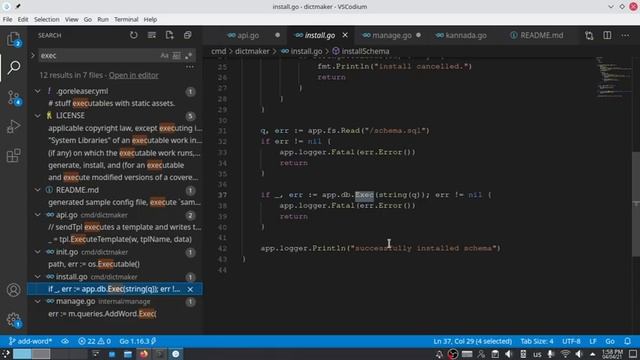Open the notifications bell in status bar
The height and width of the screenshot is (360, 640).
point(628,341)
